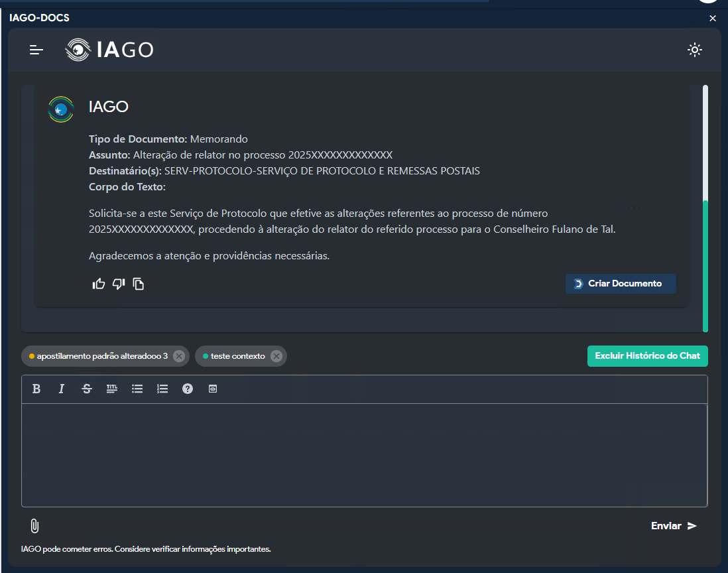
Task: Insert a numbered list
Action: pos(162,389)
